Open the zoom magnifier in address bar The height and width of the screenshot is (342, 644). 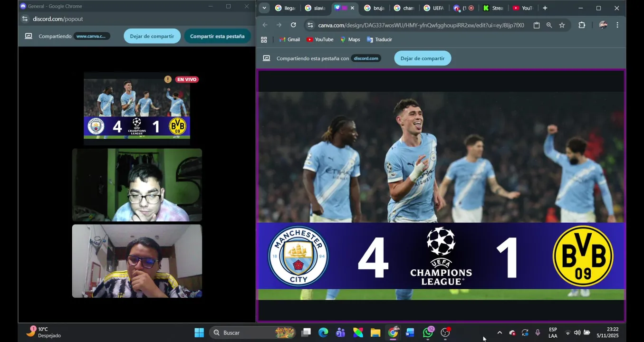point(549,25)
